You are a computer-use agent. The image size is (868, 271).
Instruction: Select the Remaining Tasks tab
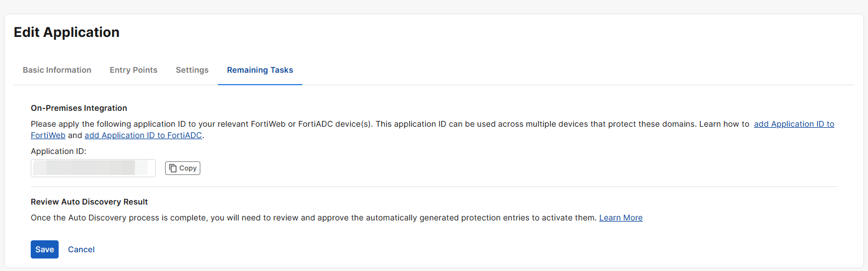260,70
